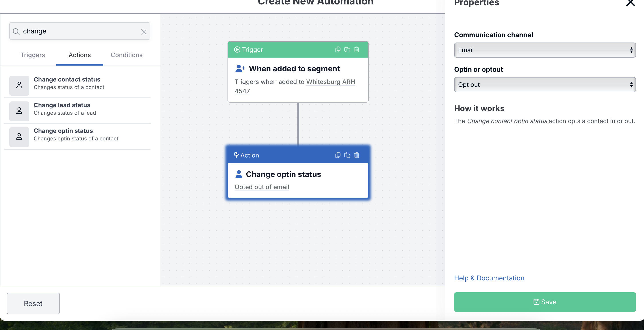644x330 pixels.
Task: Open the Optin or optout dropdown
Action: 545,85
